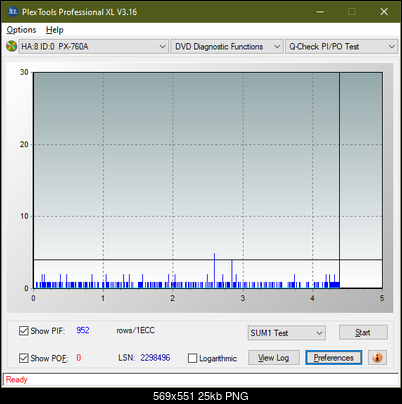Click the View Log button

[274, 358]
